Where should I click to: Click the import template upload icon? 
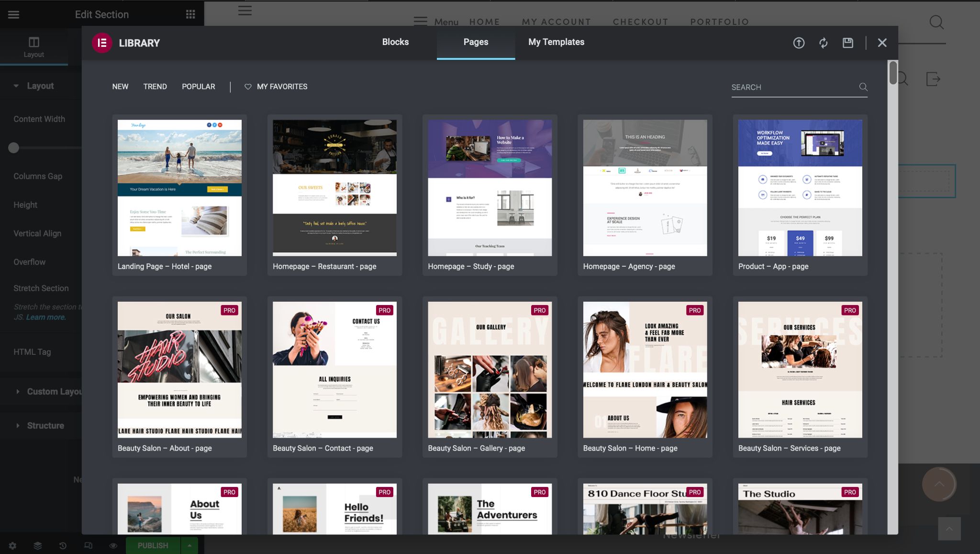[x=799, y=43]
